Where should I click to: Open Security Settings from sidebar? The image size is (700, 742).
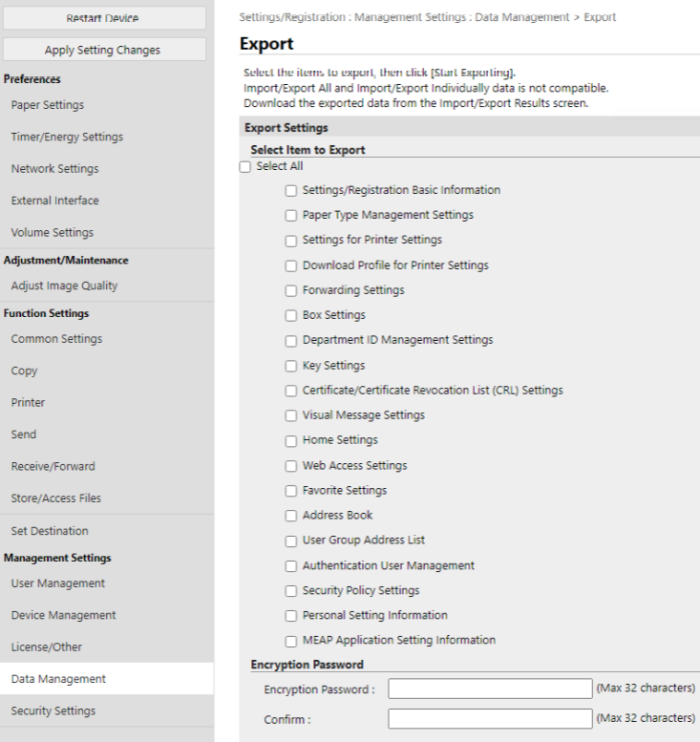tap(53, 710)
